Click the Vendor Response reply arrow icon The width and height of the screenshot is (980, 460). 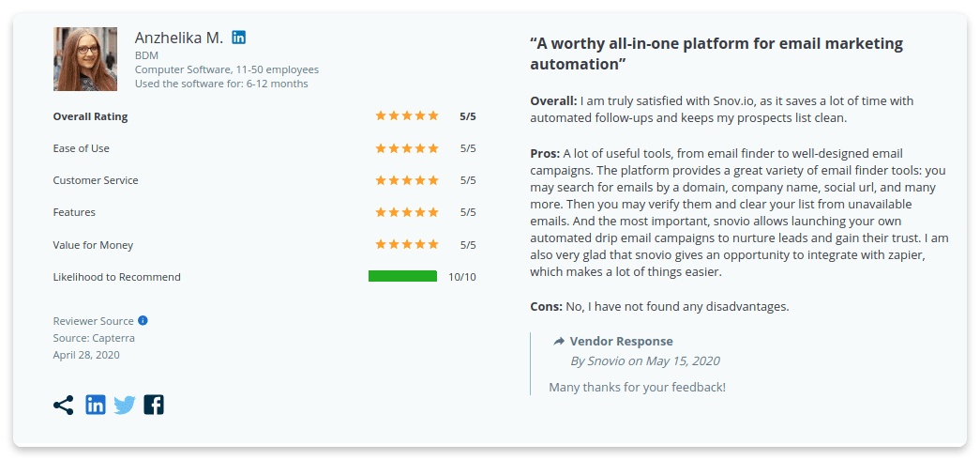pyautogui.click(x=559, y=341)
